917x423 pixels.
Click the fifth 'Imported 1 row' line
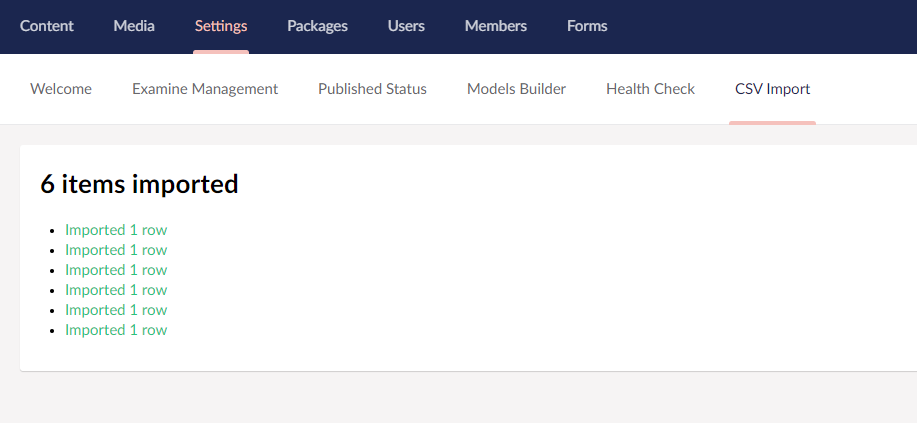coord(116,309)
